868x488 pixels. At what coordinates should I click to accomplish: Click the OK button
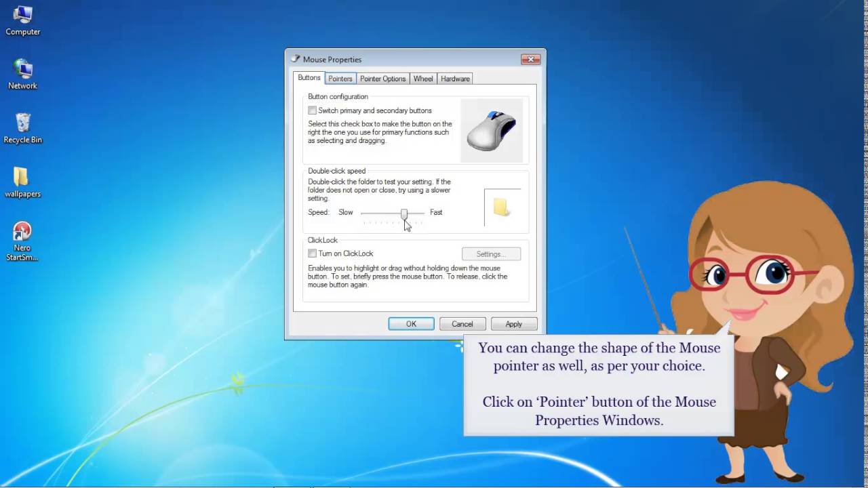(412, 324)
